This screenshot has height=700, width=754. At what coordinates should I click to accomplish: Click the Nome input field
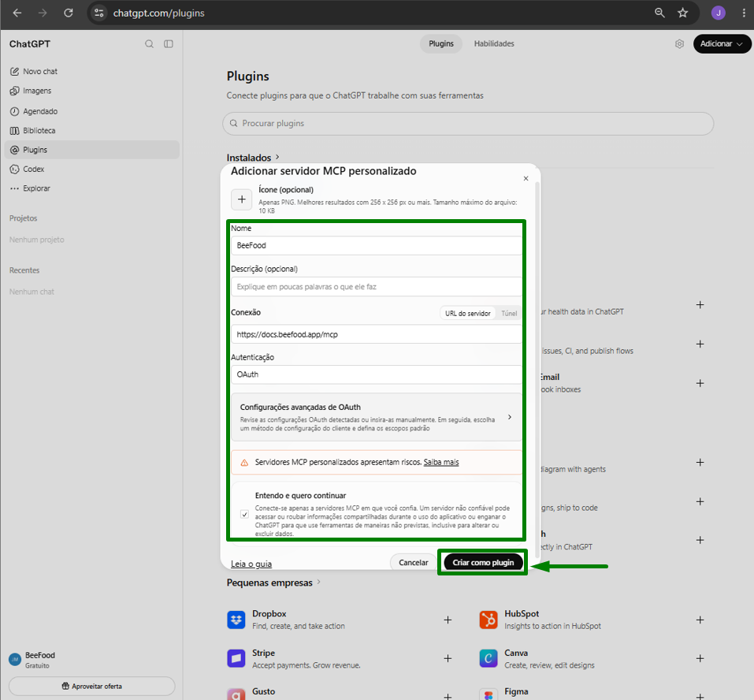[377, 245]
